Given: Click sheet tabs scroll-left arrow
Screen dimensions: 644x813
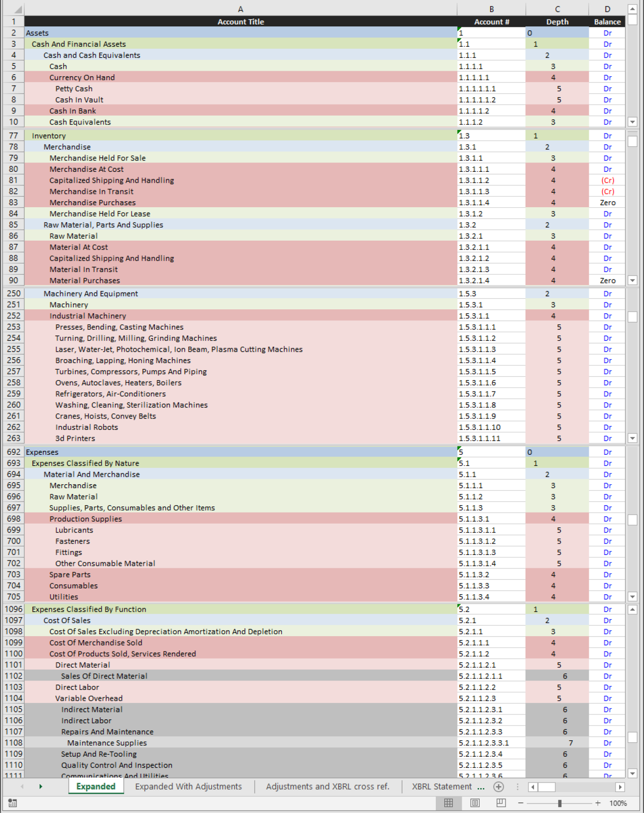Looking at the screenshot, I should (x=22, y=787).
